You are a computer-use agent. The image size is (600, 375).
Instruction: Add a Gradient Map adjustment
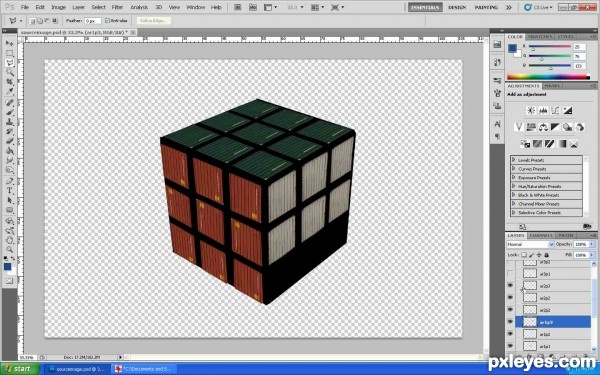562,144
